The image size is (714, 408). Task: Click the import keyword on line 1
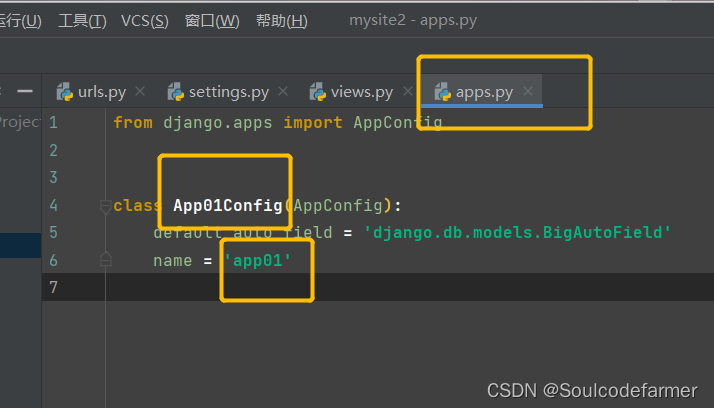point(313,122)
